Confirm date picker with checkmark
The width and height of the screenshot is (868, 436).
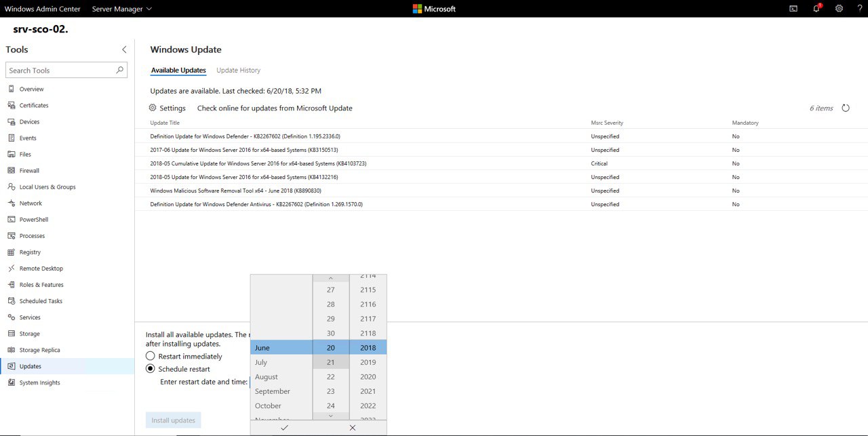[284, 428]
